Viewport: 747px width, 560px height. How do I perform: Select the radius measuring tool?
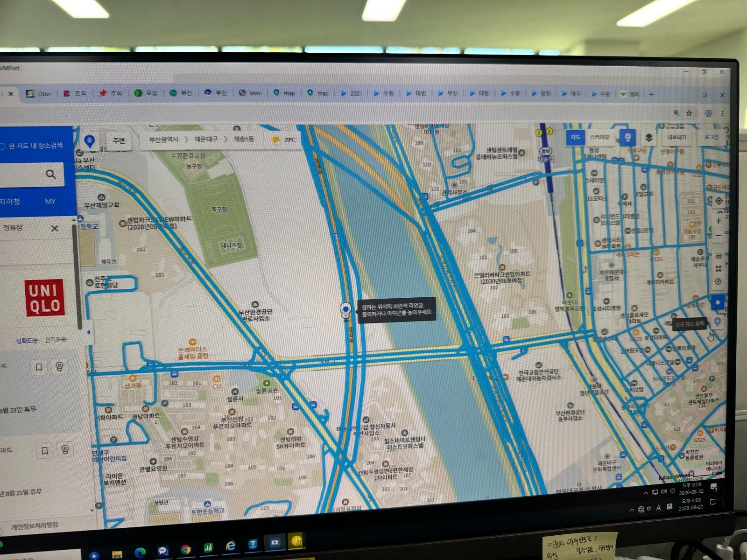click(x=719, y=282)
